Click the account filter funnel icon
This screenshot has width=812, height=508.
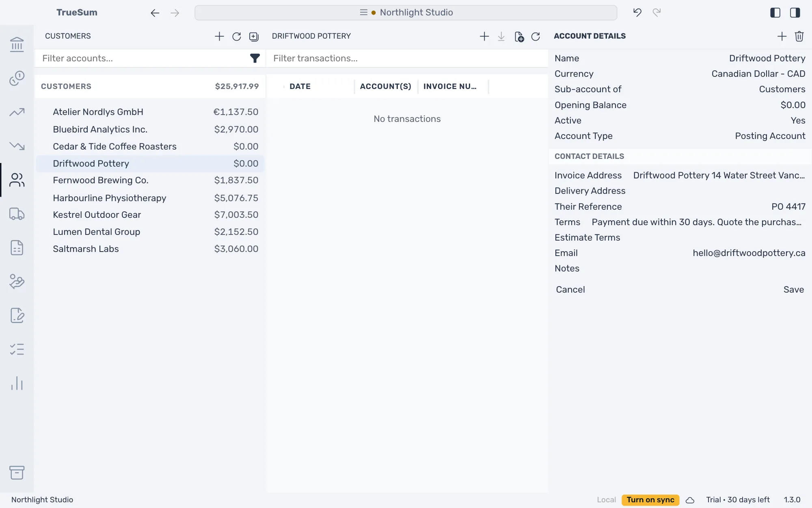[x=255, y=59]
